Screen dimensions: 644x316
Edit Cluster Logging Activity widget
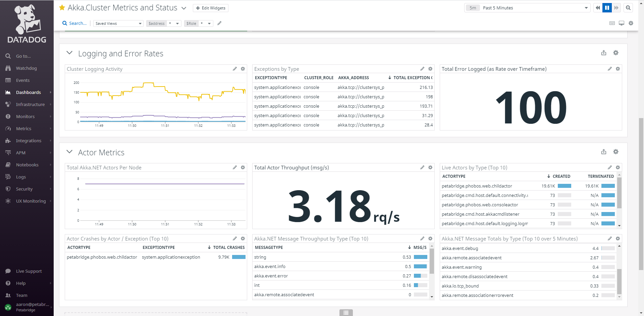click(235, 69)
